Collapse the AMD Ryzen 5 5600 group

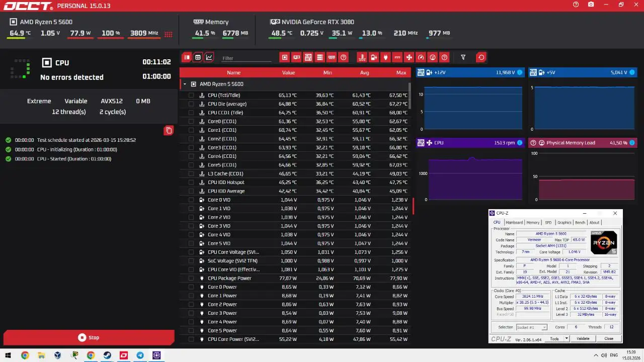tap(185, 84)
